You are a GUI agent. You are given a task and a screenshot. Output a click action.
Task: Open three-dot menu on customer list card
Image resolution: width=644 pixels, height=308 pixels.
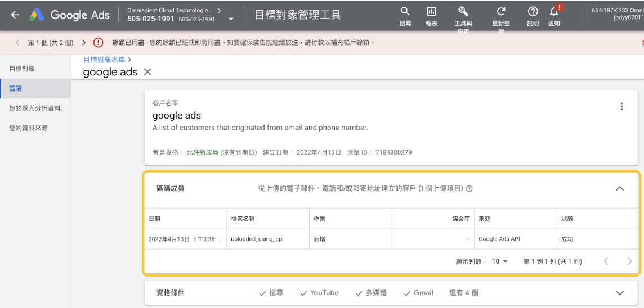[621, 106]
